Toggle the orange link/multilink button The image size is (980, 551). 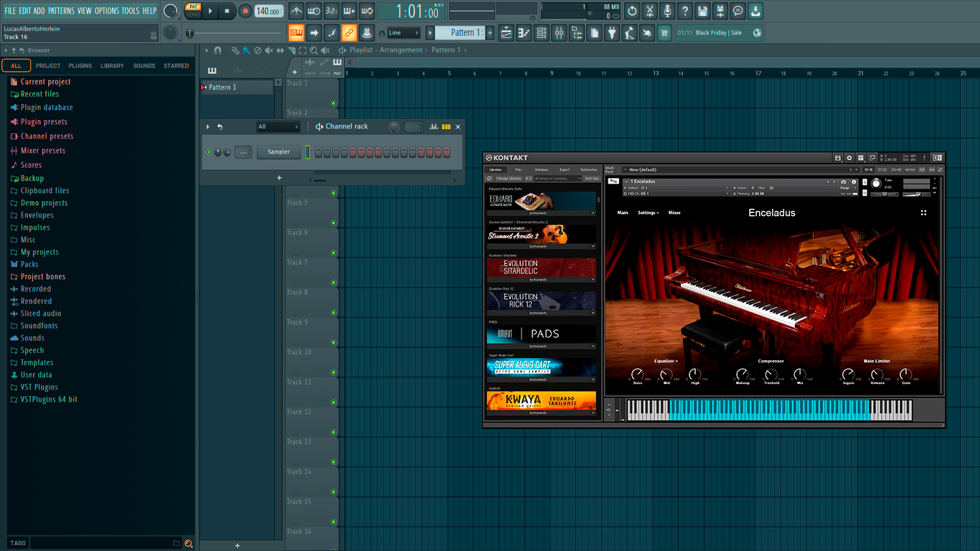pos(349,32)
